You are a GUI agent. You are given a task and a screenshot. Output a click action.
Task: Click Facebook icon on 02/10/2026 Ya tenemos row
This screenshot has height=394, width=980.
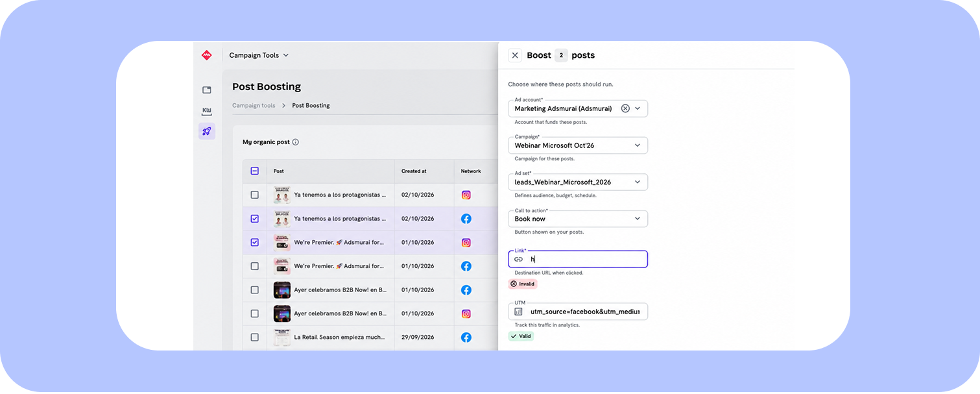466,219
